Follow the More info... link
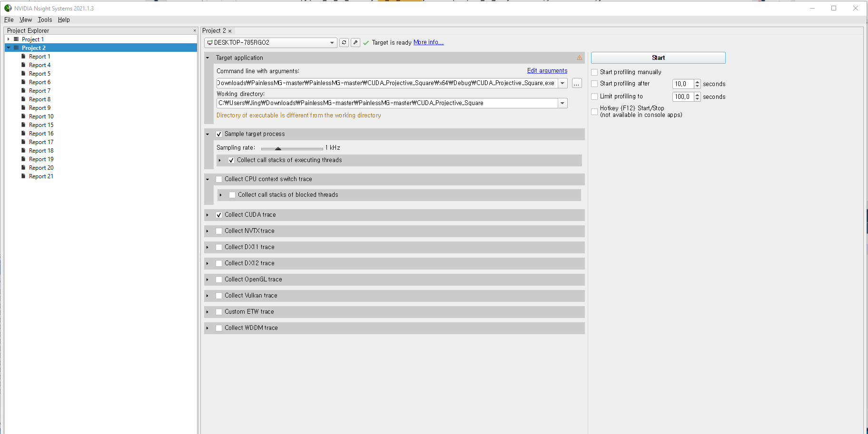This screenshot has width=868, height=434. [x=428, y=42]
